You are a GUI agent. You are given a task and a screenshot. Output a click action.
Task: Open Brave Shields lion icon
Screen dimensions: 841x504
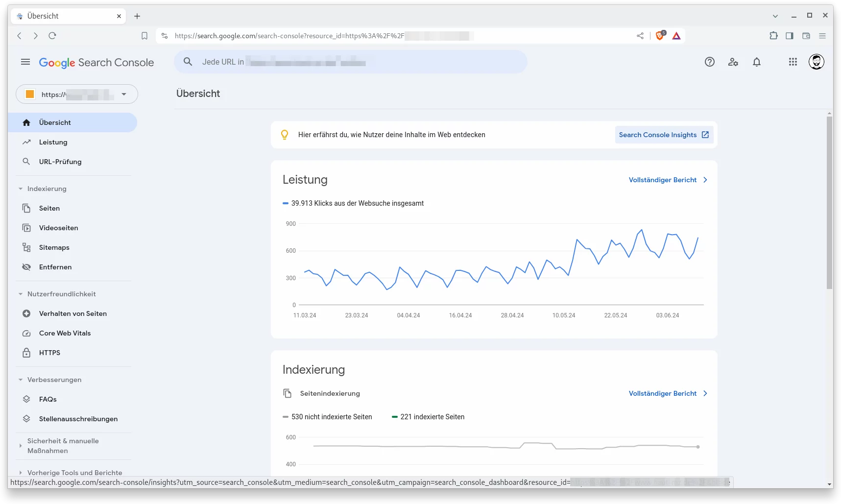[x=660, y=35]
